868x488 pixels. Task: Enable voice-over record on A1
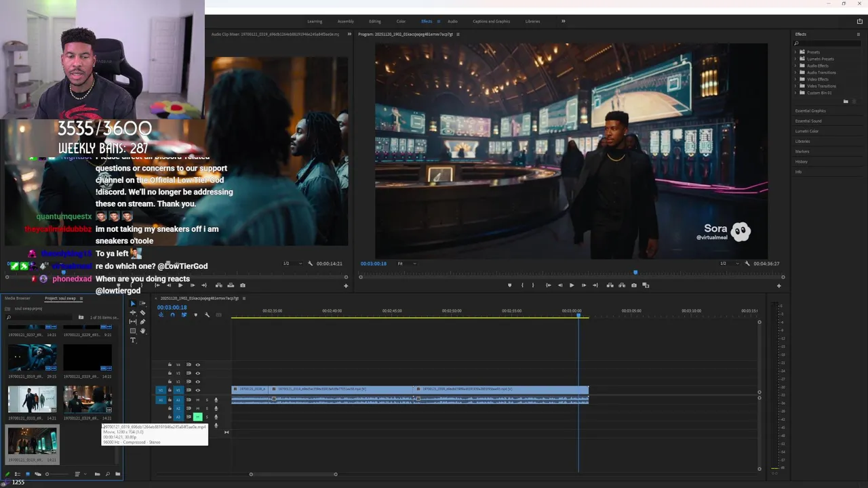(216, 400)
